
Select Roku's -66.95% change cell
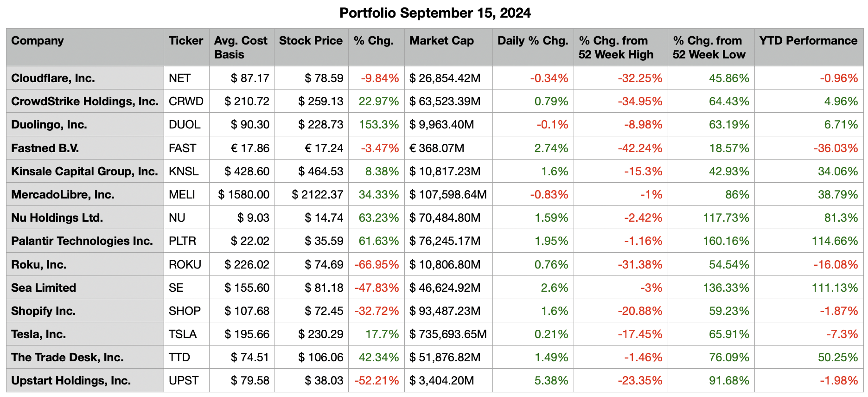[377, 265]
